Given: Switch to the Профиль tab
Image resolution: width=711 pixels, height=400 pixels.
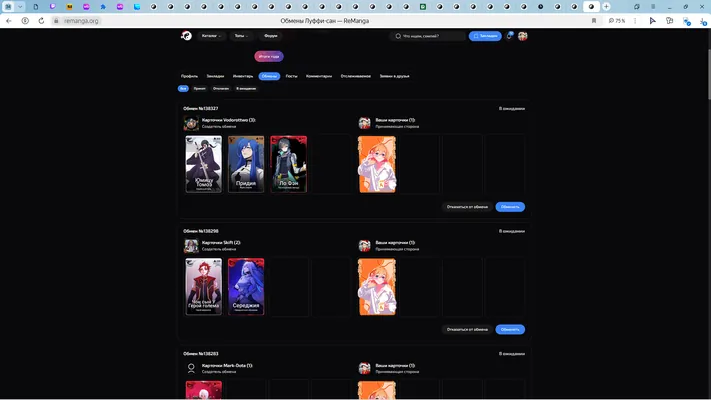Looking at the screenshot, I should 189,76.
